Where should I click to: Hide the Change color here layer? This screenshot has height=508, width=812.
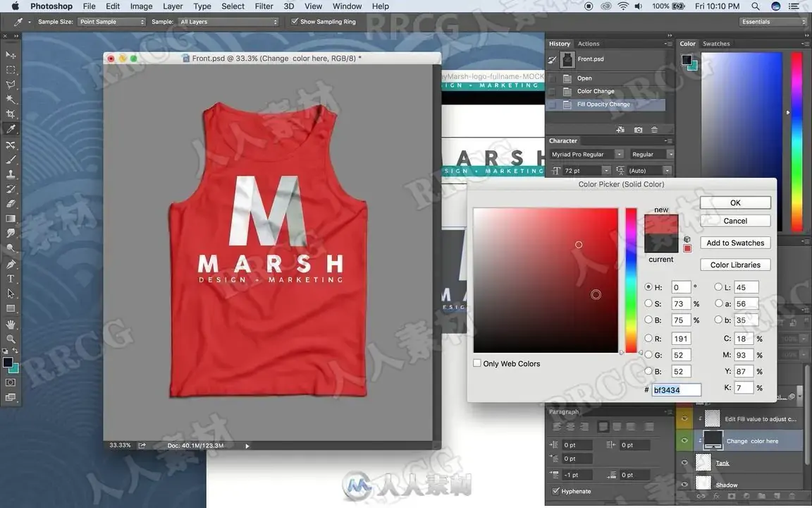pyautogui.click(x=684, y=440)
